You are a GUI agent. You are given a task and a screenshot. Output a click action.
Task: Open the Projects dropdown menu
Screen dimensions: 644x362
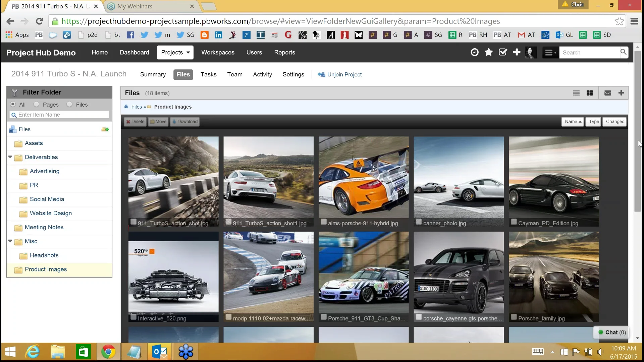click(x=175, y=53)
